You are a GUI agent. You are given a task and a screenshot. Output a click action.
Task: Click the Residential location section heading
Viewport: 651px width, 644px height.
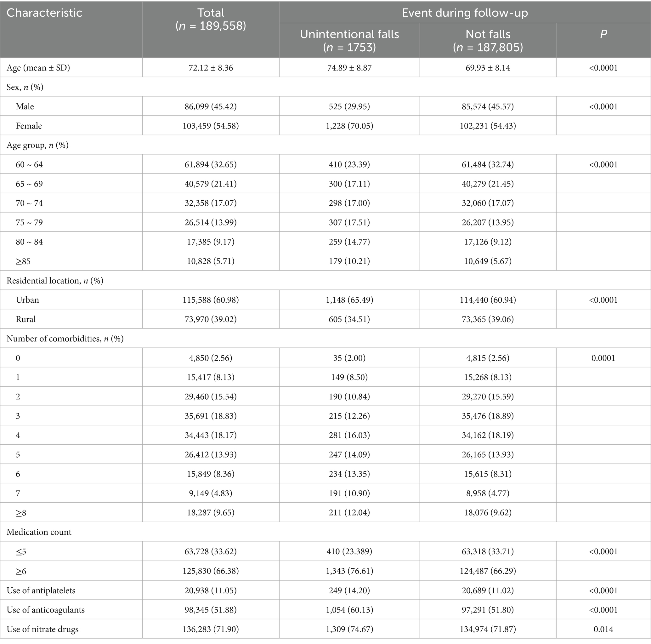pos(54,281)
